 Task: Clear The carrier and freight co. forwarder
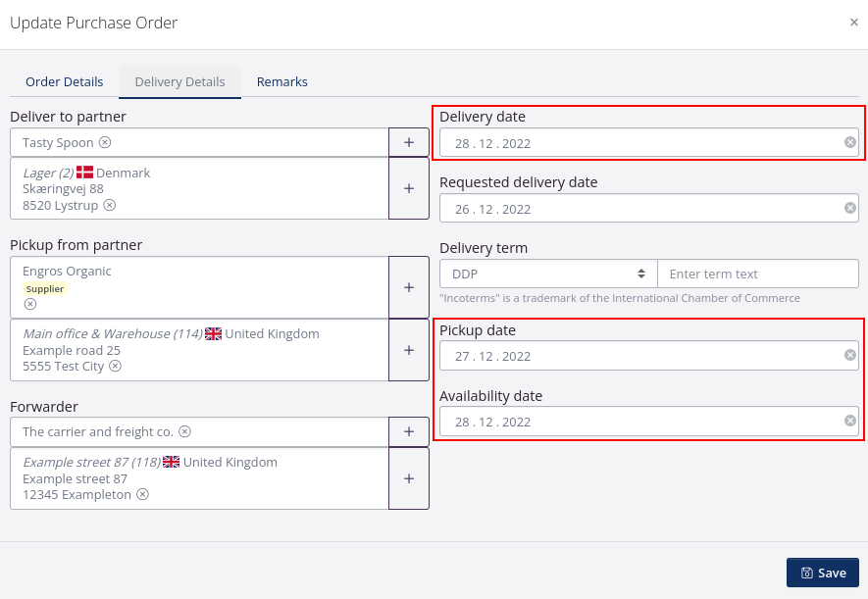coord(184,432)
